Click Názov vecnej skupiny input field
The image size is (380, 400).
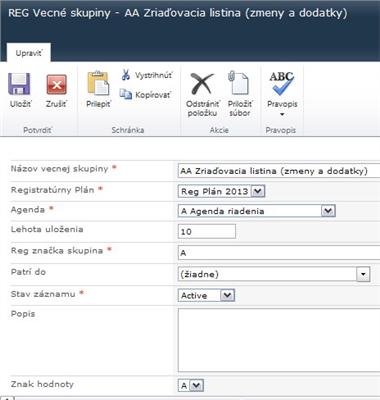coord(279,171)
